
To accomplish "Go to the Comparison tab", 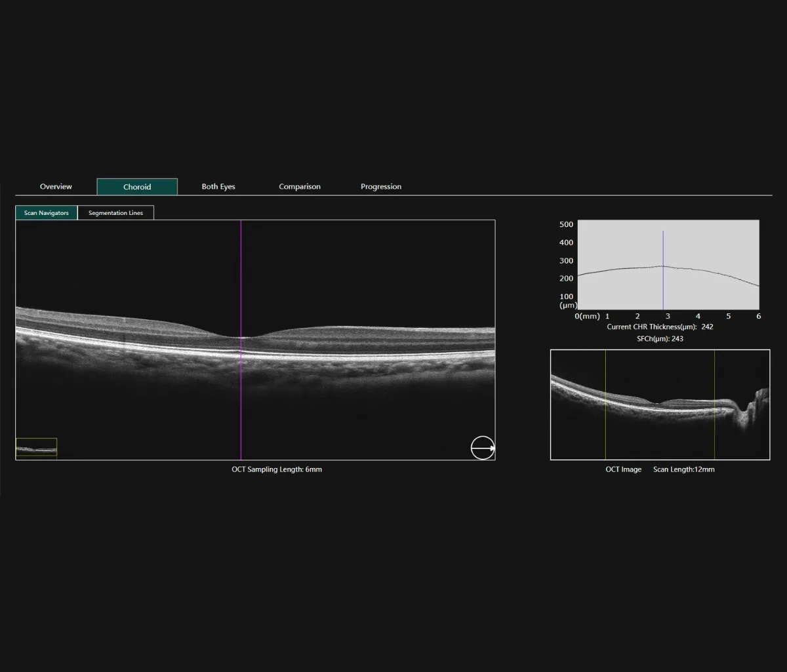I will [300, 187].
